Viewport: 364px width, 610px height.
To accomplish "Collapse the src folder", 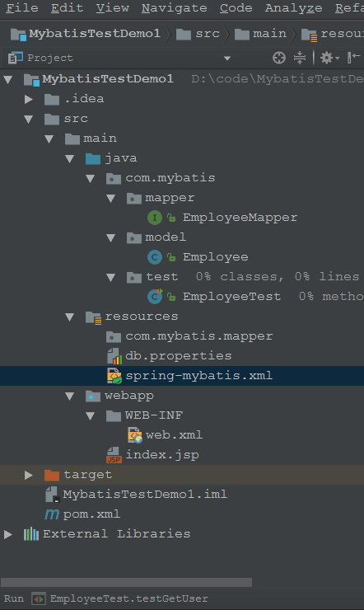I will 29,120.
